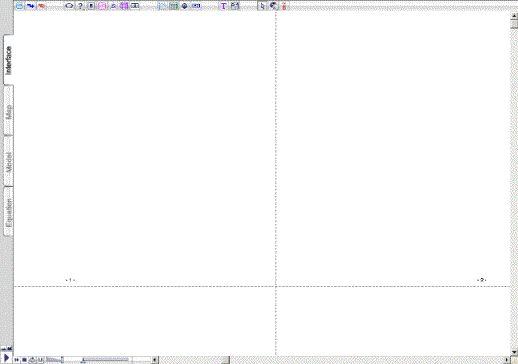Open the Equation tab
Screen dimensions: 518x364
(x=9, y=212)
